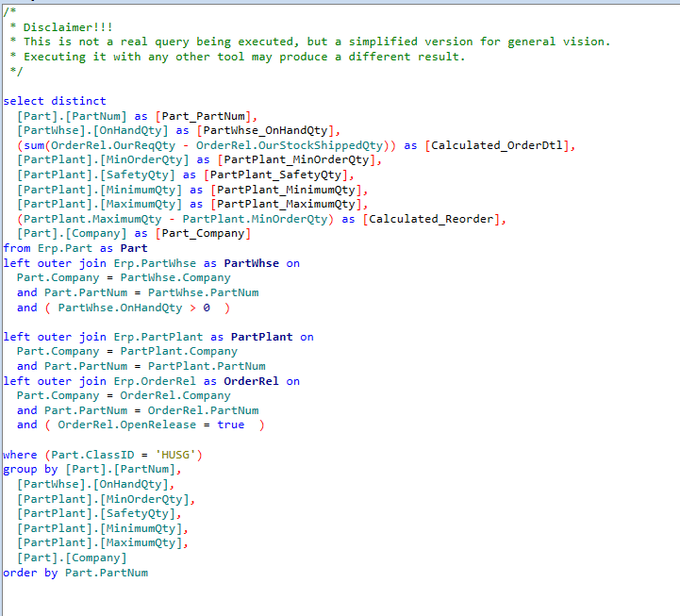Click the 'HUSG' string in where clause
This screenshot has height=616, width=680.
tap(175, 455)
